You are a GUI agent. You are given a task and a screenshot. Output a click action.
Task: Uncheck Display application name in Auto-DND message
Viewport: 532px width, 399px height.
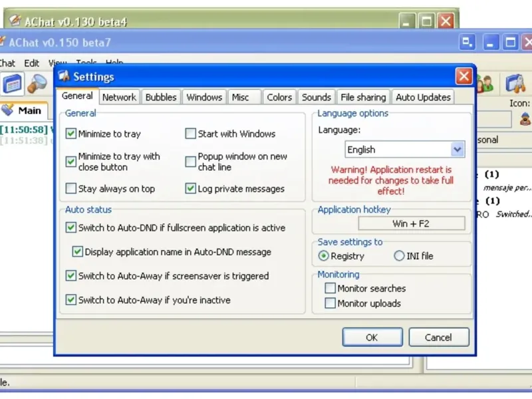point(77,252)
